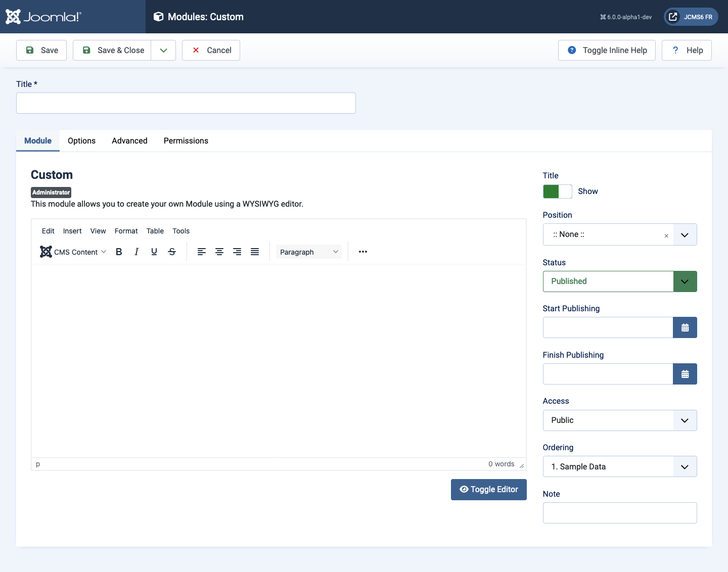Image resolution: width=728 pixels, height=572 pixels.
Task: Open the editor View menu
Action: coord(98,231)
